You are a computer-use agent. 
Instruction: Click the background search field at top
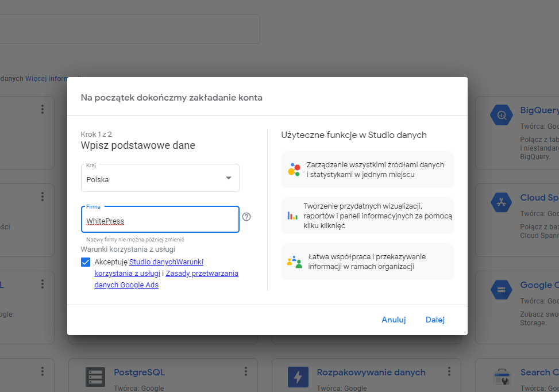(130, 29)
